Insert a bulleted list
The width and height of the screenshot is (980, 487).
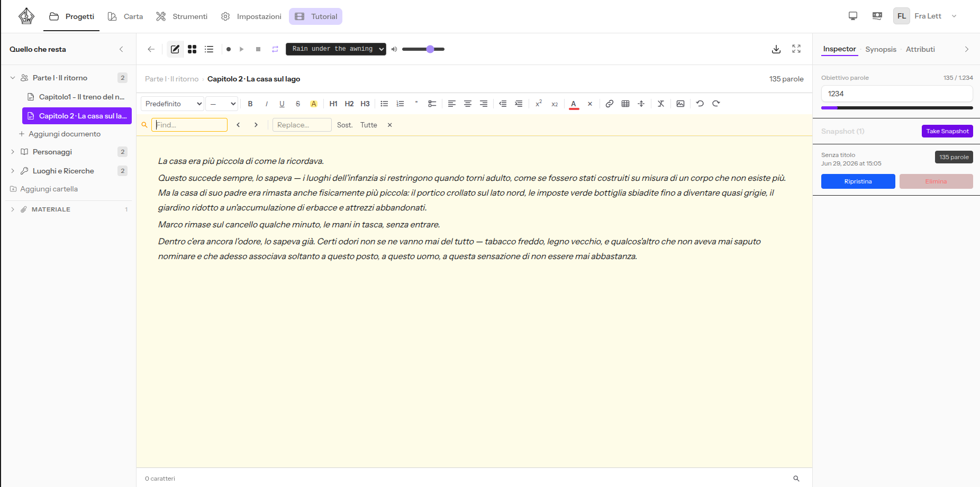(x=384, y=104)
